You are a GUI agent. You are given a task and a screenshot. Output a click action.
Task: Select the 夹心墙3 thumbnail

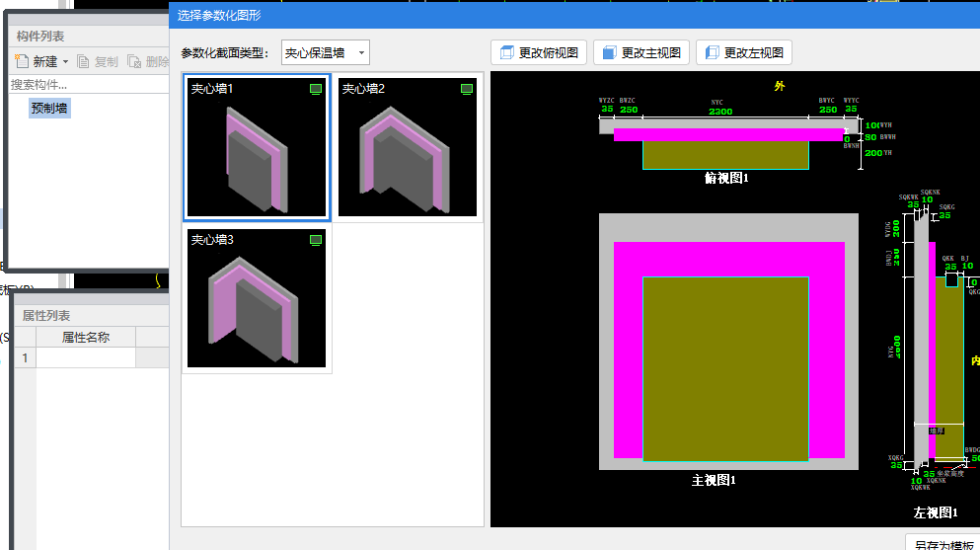[257, 298]
